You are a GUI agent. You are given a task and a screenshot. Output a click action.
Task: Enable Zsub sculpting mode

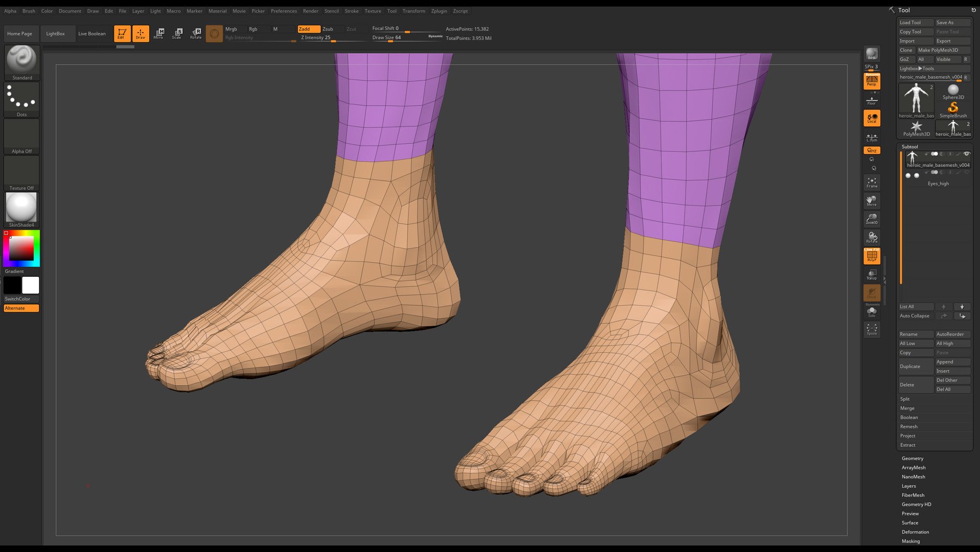click(328, 29)
